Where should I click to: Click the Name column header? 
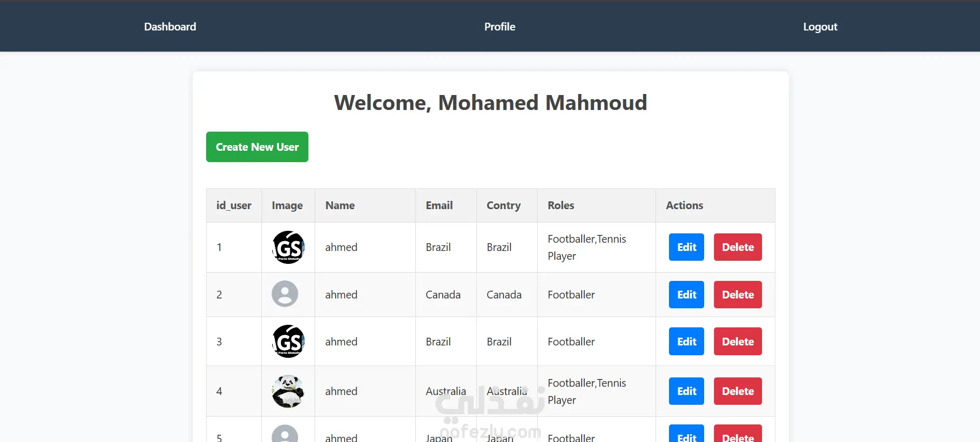coord(340,206)
